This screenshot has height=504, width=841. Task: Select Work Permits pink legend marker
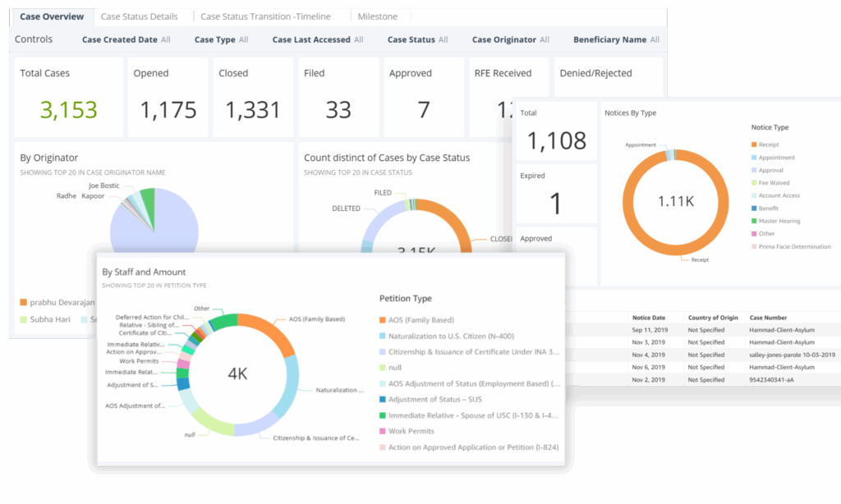[382, 431]
